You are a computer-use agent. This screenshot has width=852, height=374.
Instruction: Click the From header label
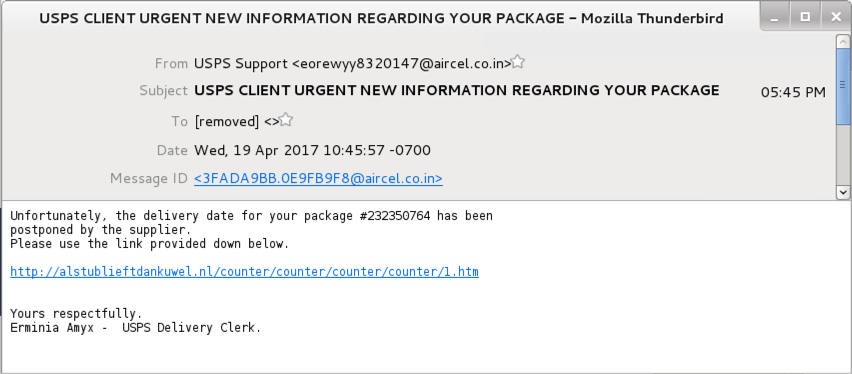click(x=171, y=64)
